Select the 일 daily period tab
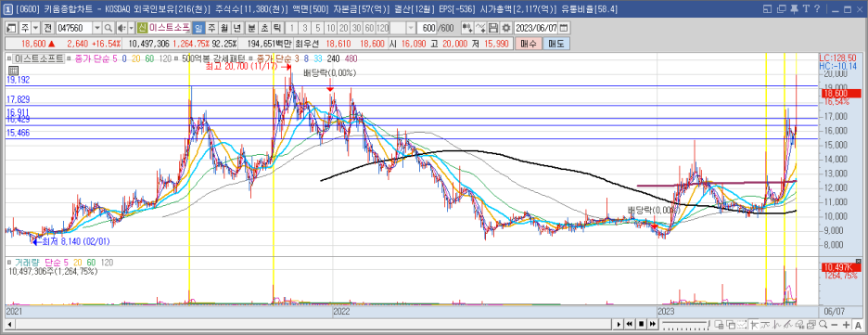This screenshot has width=868, height=335. 198,28
